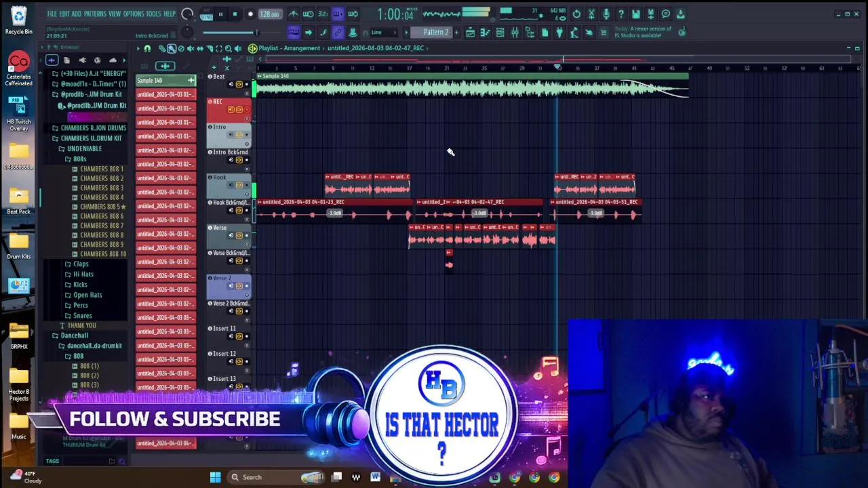The width and height of the screenshot is (868, 488).
Task: Click the main pitch knob
Action: tap(187, 31)
